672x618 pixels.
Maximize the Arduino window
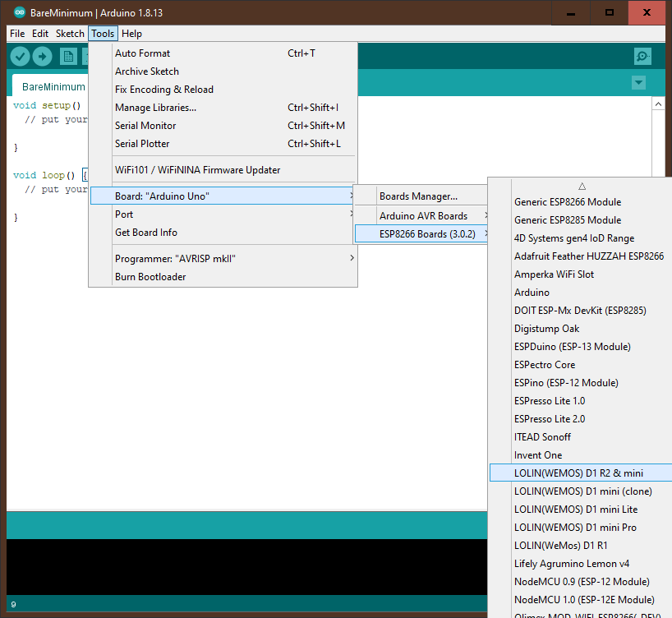pyautogui.click(x=609, y=13)
